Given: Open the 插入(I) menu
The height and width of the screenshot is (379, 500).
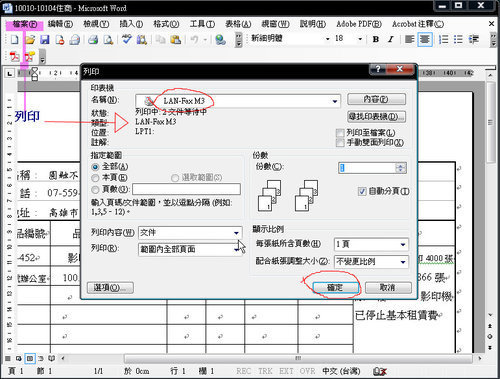Looking at the screenshot, I should 131,24.
